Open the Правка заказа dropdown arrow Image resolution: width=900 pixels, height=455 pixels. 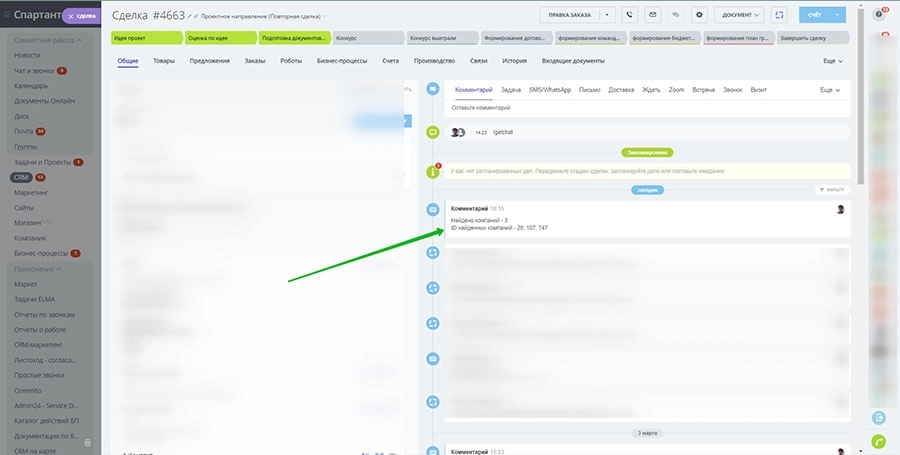607,15
